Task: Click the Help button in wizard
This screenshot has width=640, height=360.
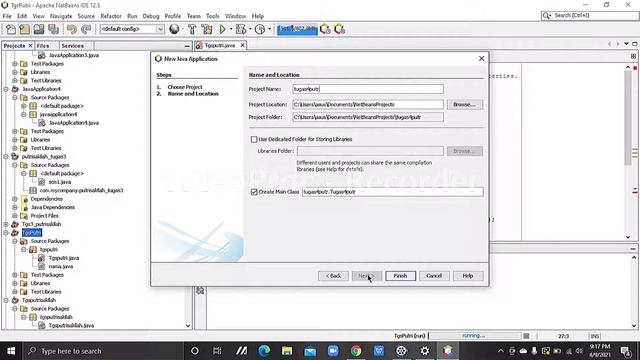Action: pyautogui.click(x=468, y=276)
